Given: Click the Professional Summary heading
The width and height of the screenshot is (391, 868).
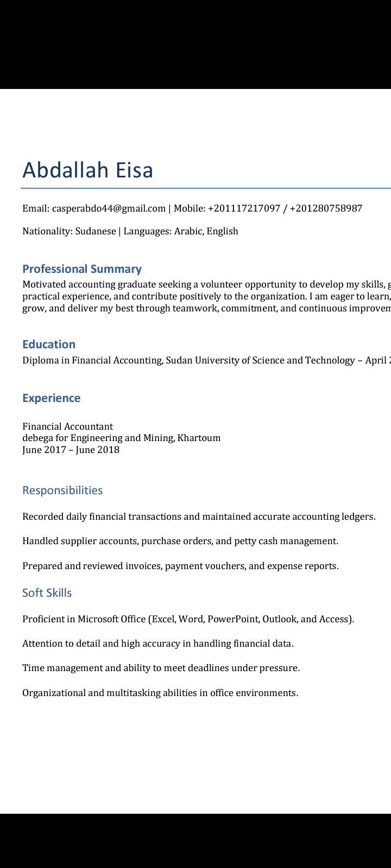Looking at the screenshot, I should click(82, 269).
